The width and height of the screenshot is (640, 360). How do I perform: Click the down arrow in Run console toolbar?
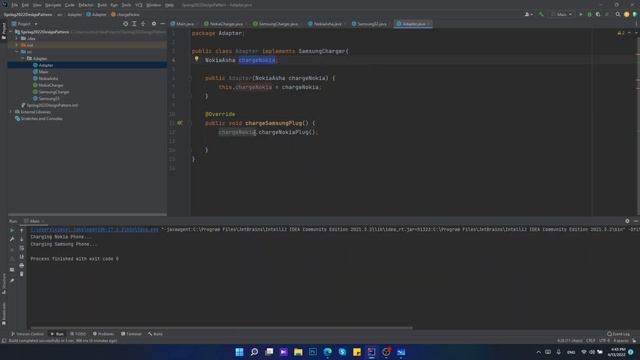[22, 239]
